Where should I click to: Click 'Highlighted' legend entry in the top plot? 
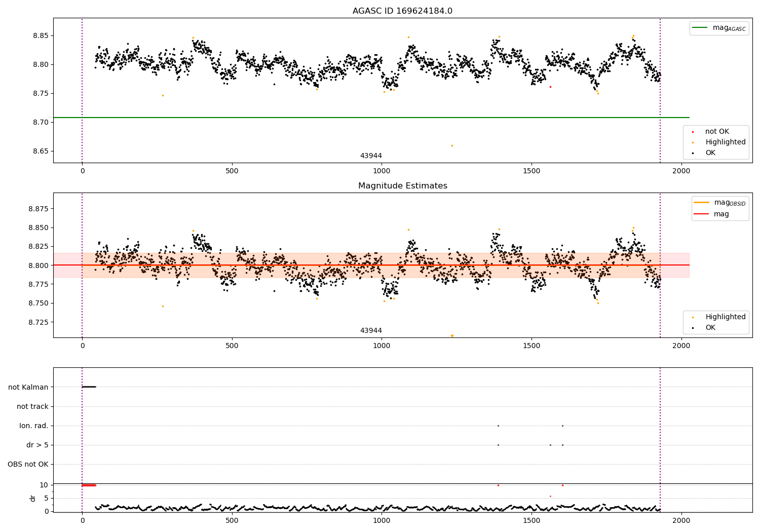pyautogui.click(x=725, y=142)
